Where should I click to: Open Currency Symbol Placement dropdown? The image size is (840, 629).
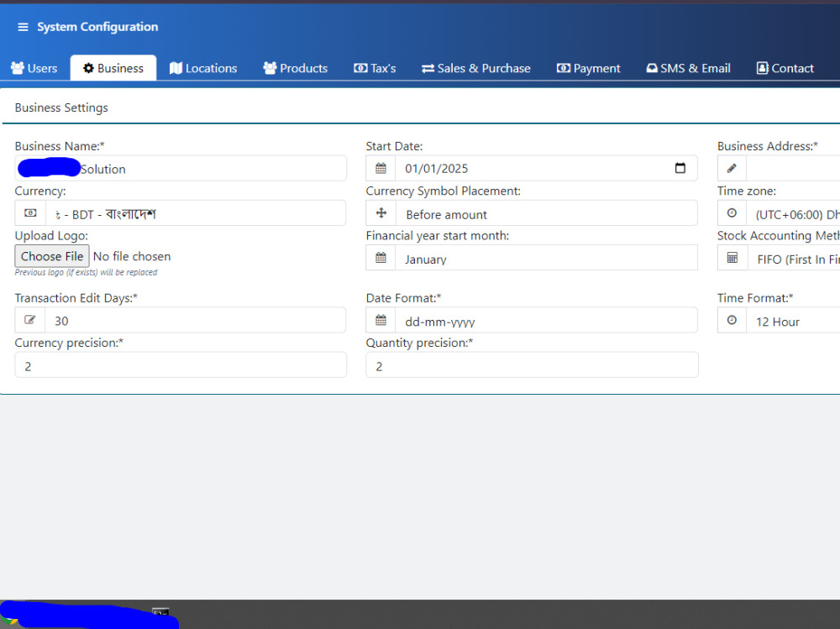point(547,213)
